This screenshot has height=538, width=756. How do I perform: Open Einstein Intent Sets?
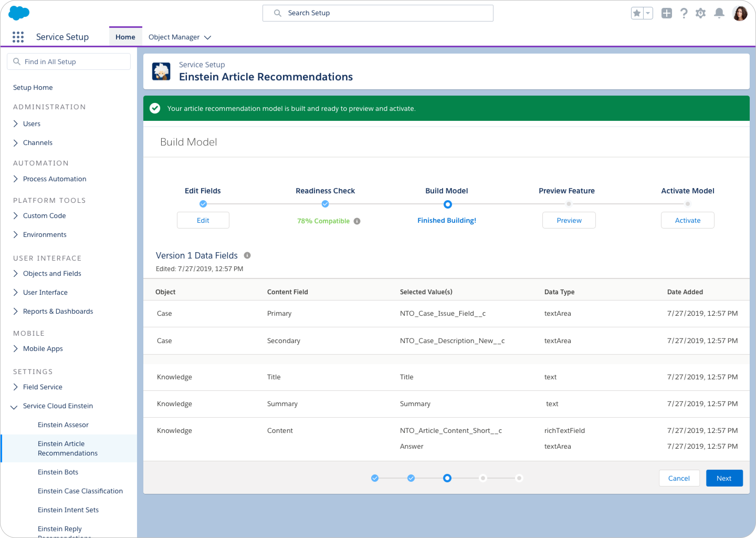[68, 510]
